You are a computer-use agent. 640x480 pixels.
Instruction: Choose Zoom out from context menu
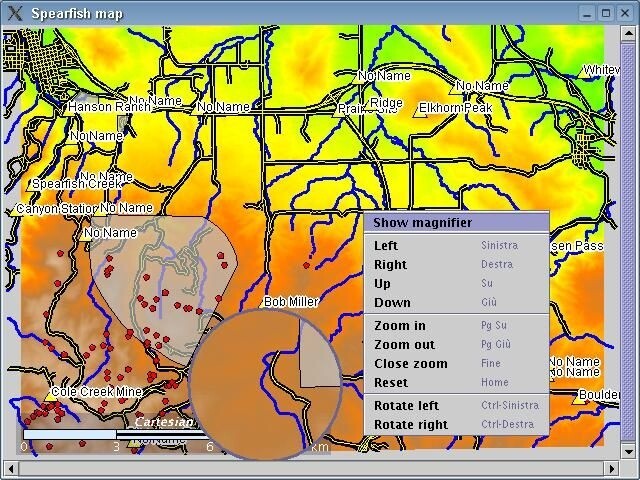[x=456, y=345]
